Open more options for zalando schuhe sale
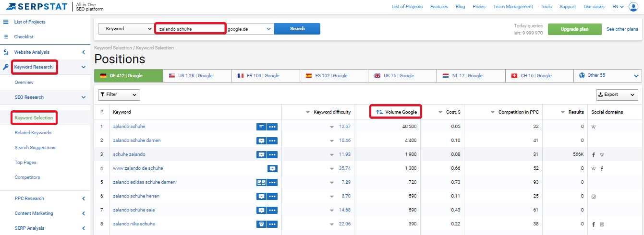 tap(272, 210)
